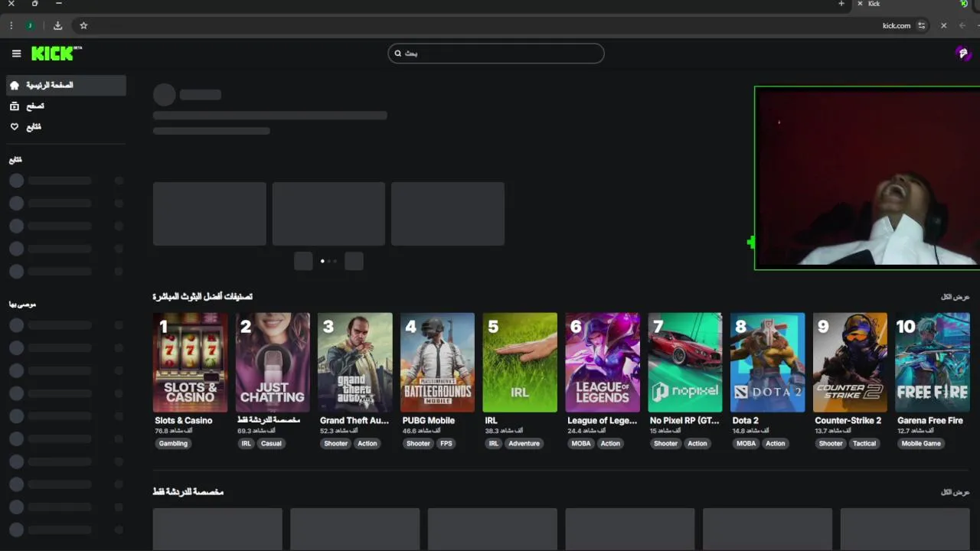Click 'عرض الكل' for the chat-only section
Screen dimensions: 980x551
point(955,492)
